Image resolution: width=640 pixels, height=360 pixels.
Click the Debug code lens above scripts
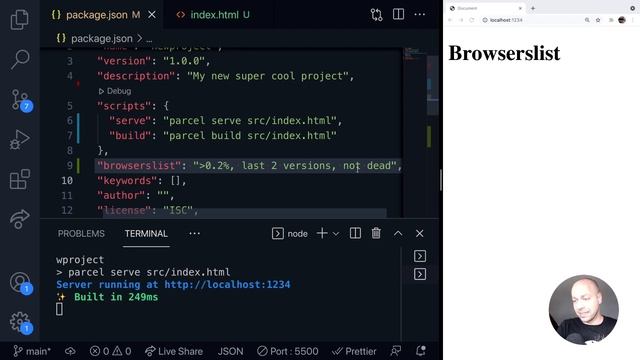tap(115, 91)
